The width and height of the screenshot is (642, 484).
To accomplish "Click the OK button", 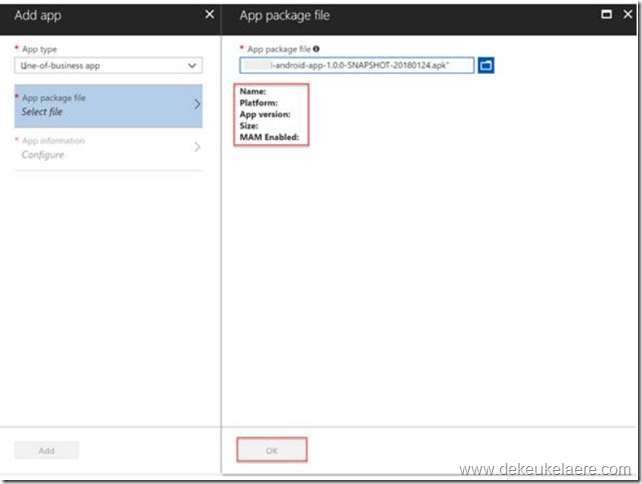I will pyautogui.click(x=272, y=450).
